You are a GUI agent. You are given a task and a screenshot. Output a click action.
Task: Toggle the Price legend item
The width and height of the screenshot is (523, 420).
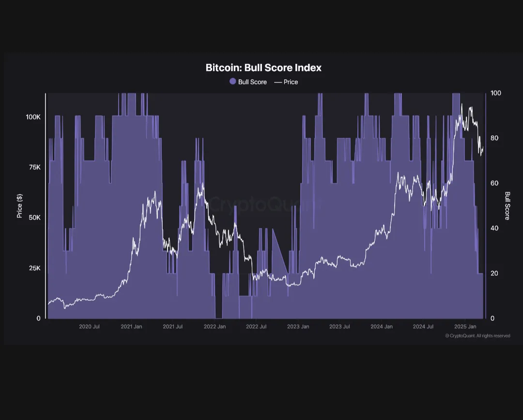286,82
